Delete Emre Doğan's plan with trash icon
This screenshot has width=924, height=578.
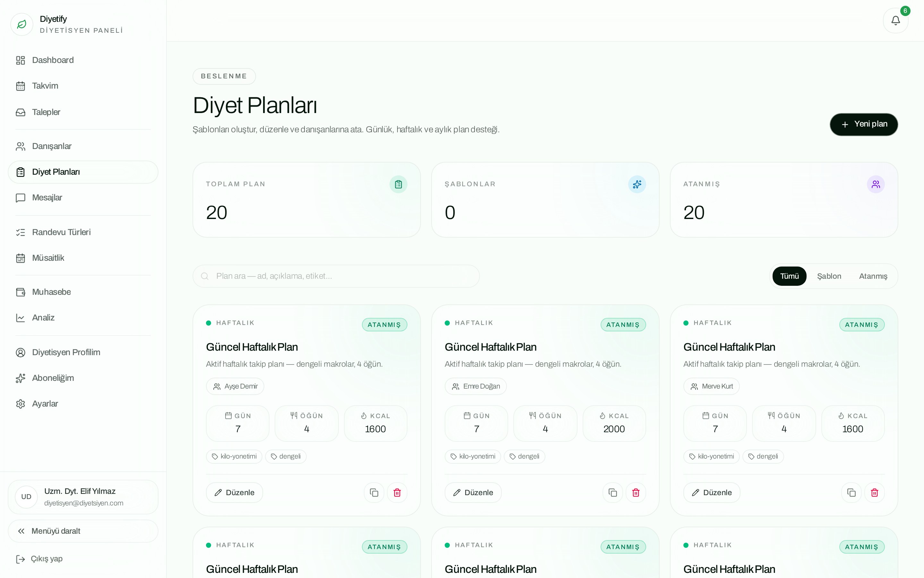tap(636, 492)
